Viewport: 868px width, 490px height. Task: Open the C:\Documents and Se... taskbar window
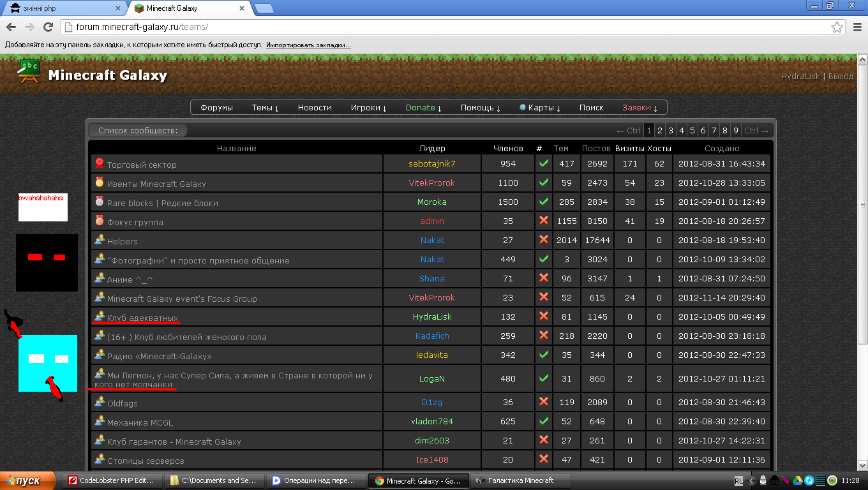pyautogui.click(x=213, y=480)
